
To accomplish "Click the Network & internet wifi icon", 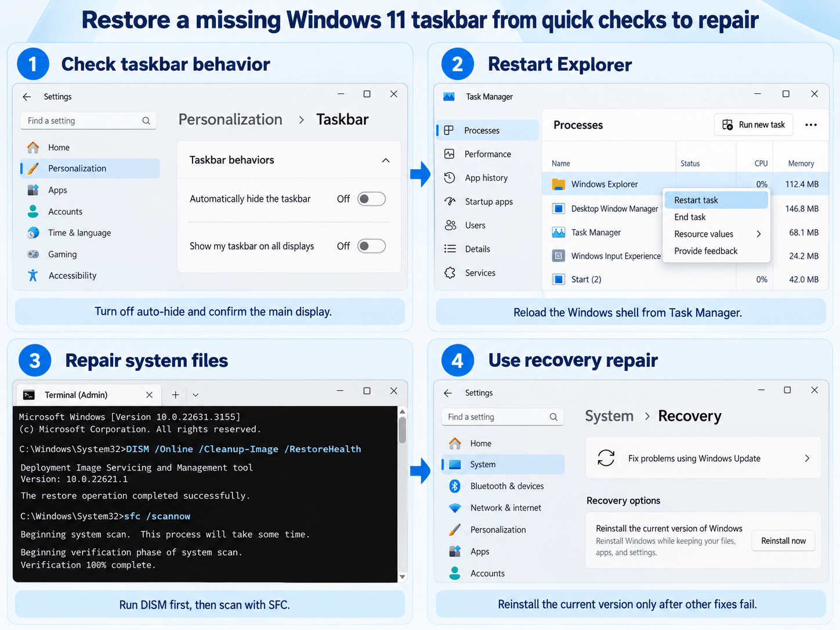I will 455,508.
